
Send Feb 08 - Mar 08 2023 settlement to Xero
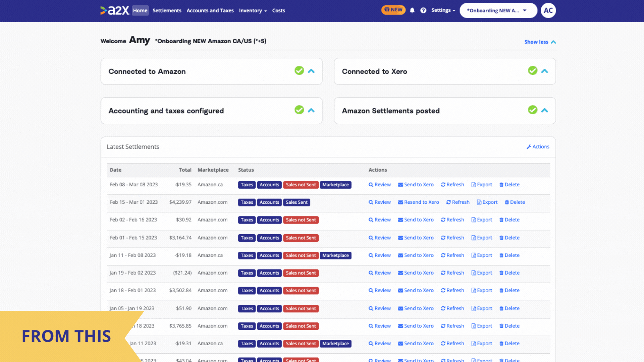[x=416, y=185]
